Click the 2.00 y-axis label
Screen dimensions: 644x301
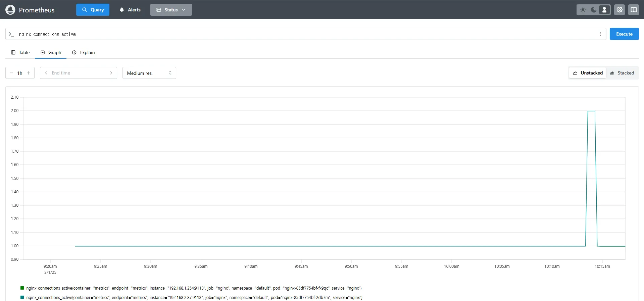pyautogui.click(x=15, y=111)
